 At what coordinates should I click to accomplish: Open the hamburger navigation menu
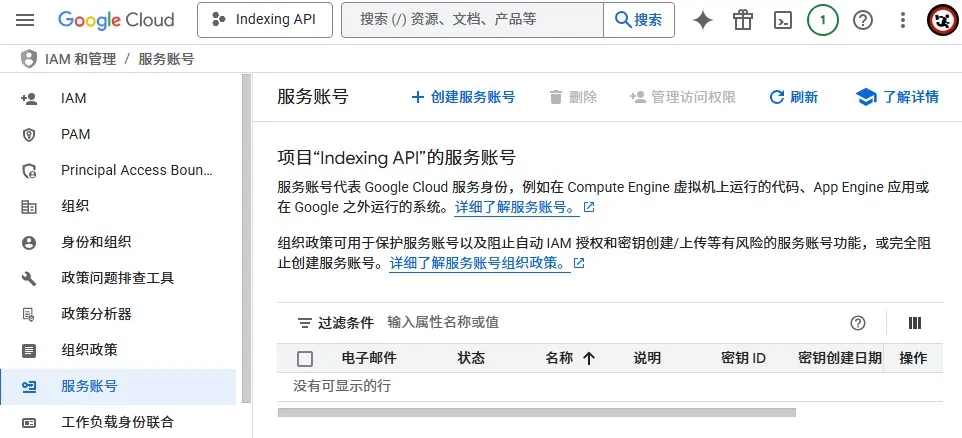[25, 20]
